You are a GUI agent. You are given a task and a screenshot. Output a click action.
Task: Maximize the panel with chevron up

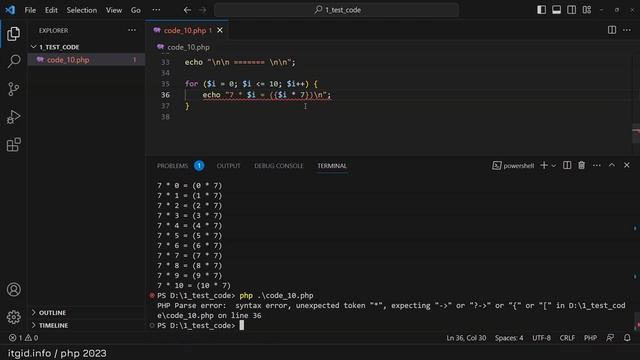(612, 165)
